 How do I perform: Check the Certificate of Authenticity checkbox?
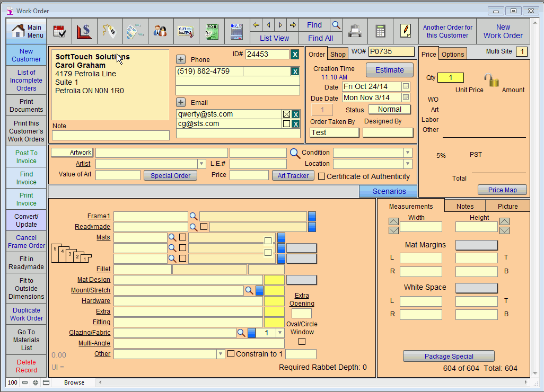[x=321, y=176]
